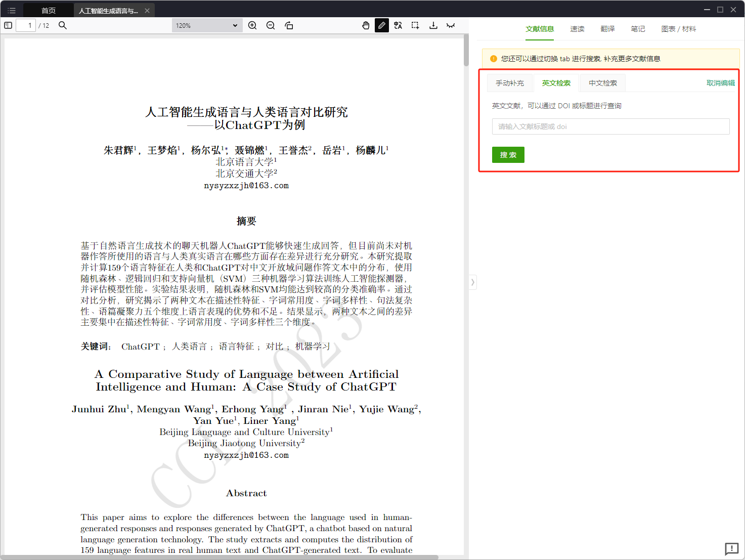
Task: Select the 手动补充 sub-tab
Action: [x=510, y=83]
